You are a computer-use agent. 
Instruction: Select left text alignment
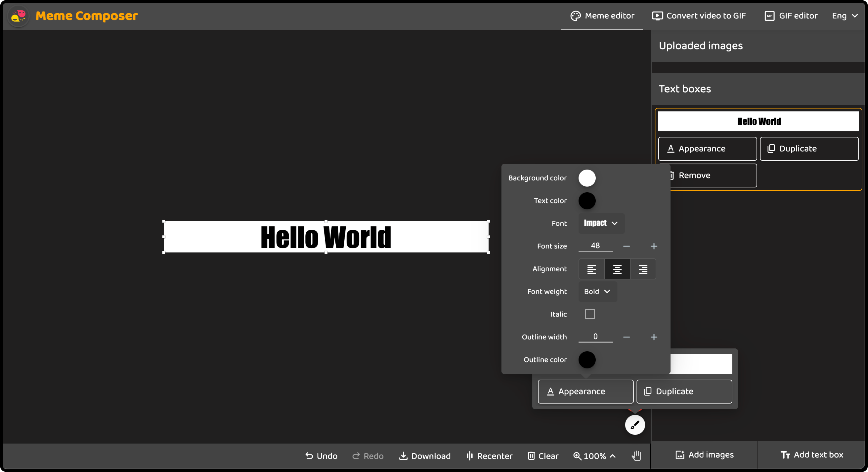(x=591, y=269)
